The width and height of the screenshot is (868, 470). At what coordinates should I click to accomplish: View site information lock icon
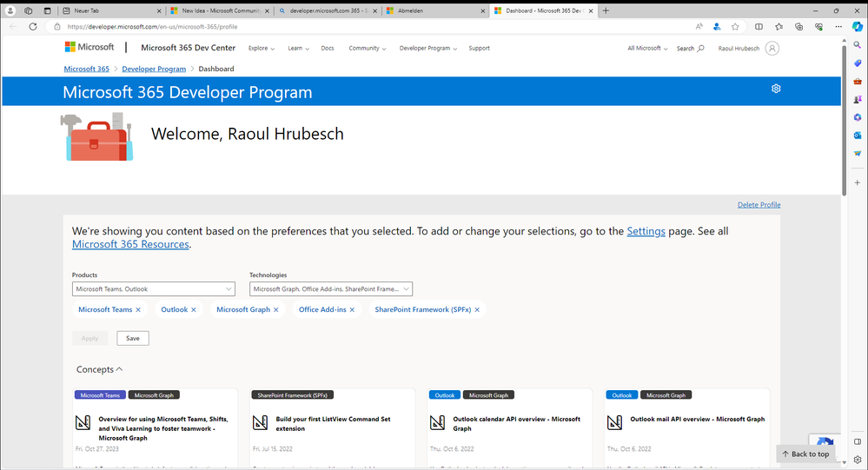57,27
